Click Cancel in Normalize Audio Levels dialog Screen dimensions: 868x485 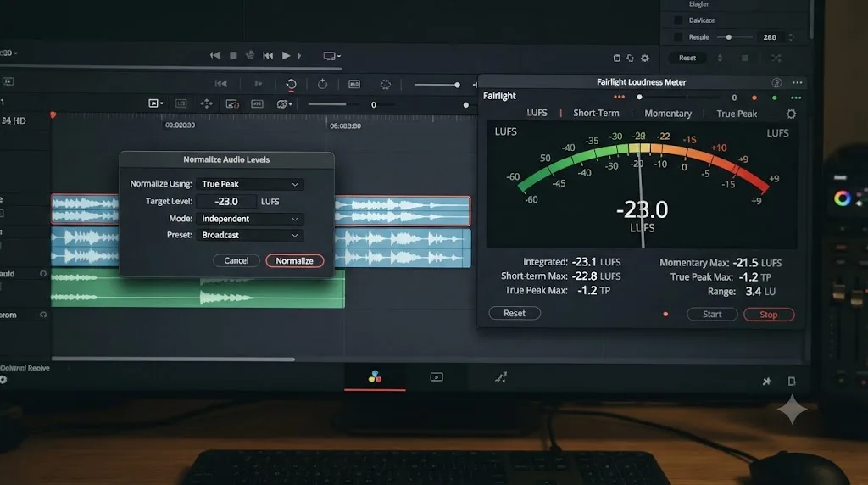point(236,261)
